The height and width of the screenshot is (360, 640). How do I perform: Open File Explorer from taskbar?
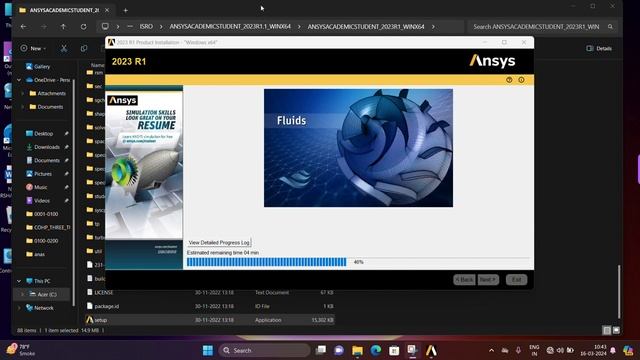358,350
